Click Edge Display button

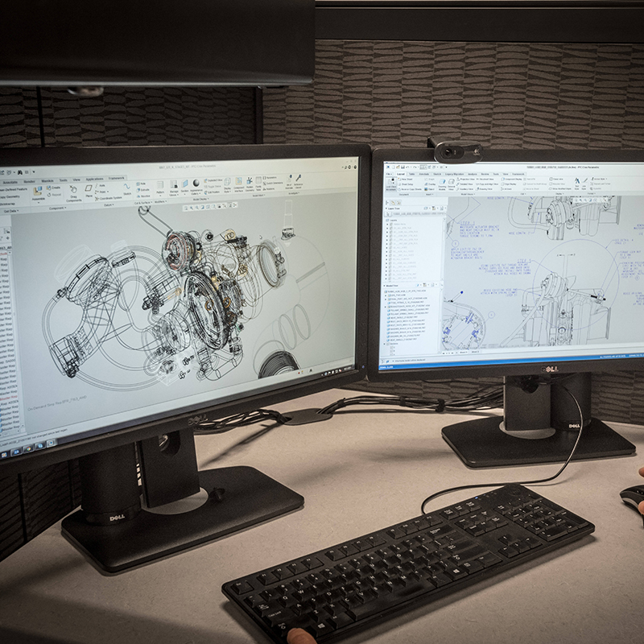pyautogui.click(x=510, y=184)
